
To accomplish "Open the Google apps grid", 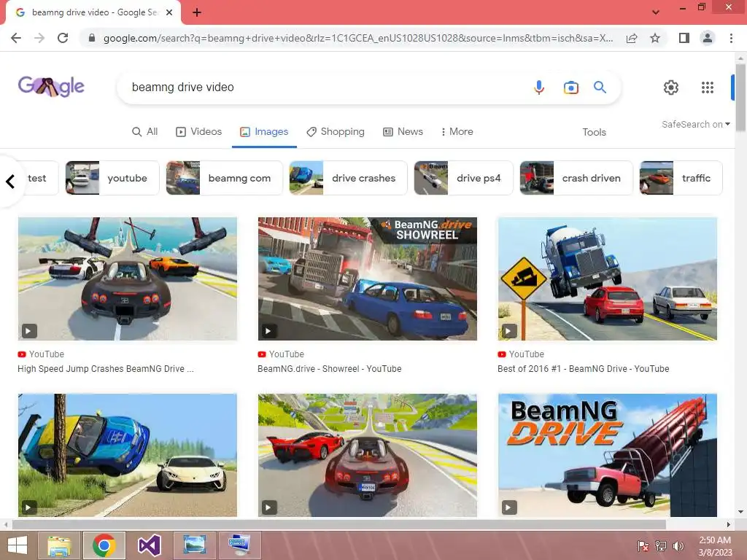I will pos(708,87).
